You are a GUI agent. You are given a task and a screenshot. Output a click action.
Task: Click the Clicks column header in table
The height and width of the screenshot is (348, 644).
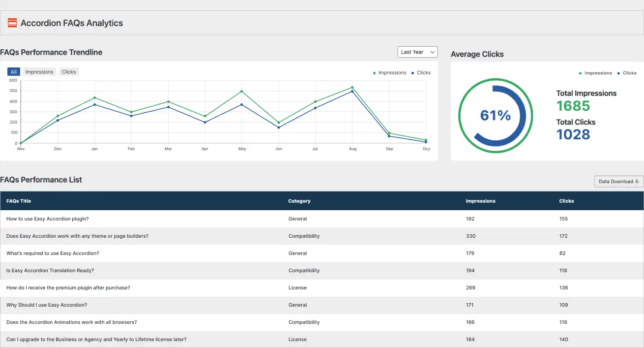(566, 201)
